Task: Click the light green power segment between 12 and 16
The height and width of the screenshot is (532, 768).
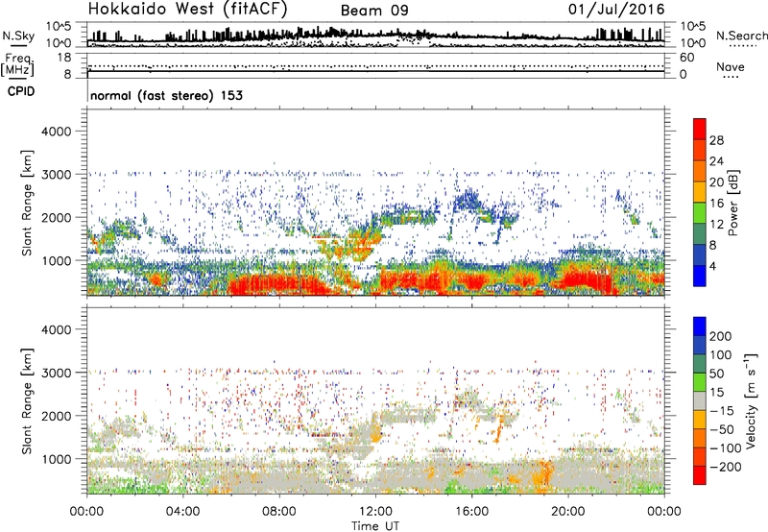Action: click(x=700, y=213)
